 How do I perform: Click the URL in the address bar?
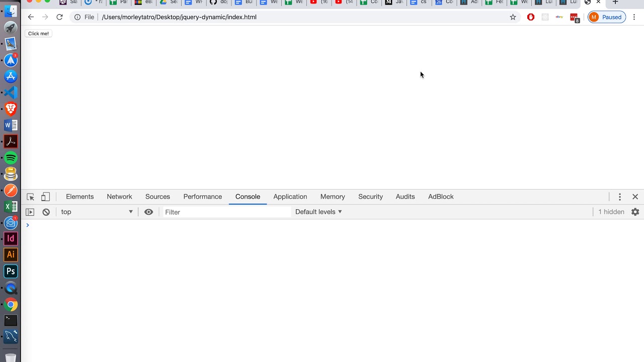tap(179, 17)
